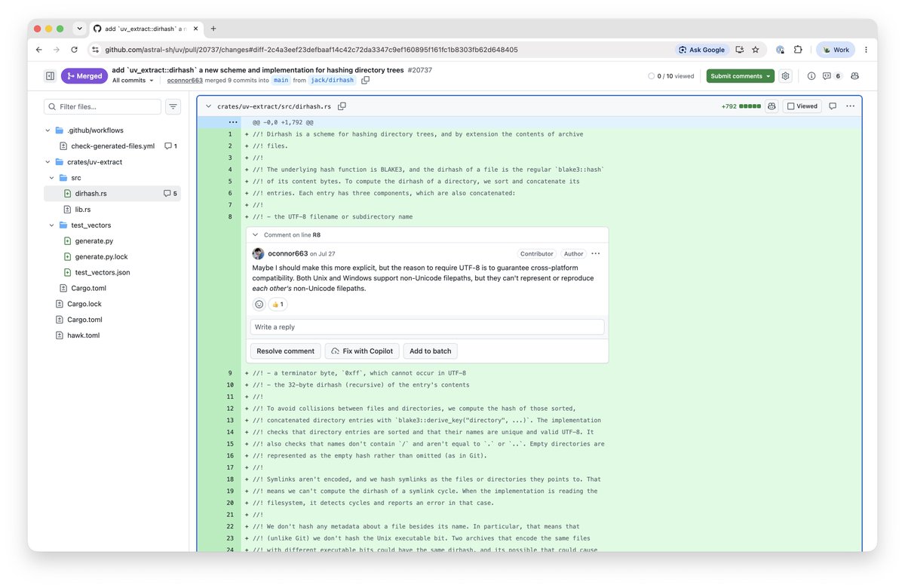The image size is (905, 588).
Task: Copy the jack/dirhash branch name
Action: [x=365, y=80]
